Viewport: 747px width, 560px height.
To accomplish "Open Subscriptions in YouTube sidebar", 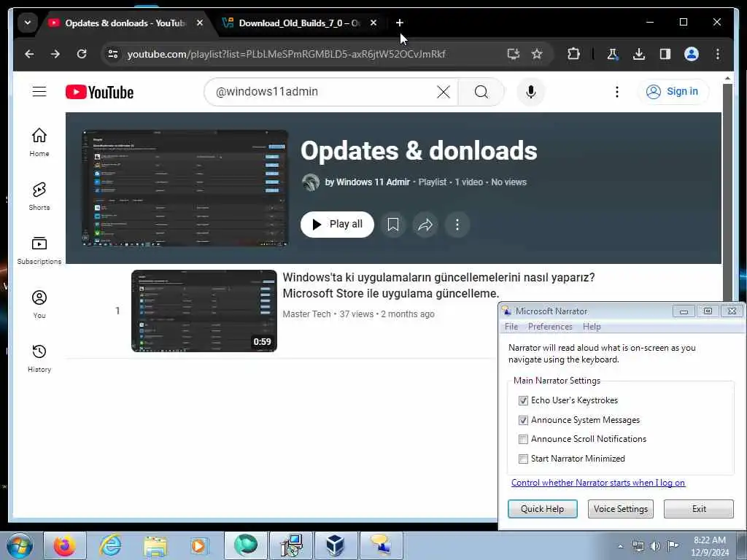I will [x=39, y=251].
